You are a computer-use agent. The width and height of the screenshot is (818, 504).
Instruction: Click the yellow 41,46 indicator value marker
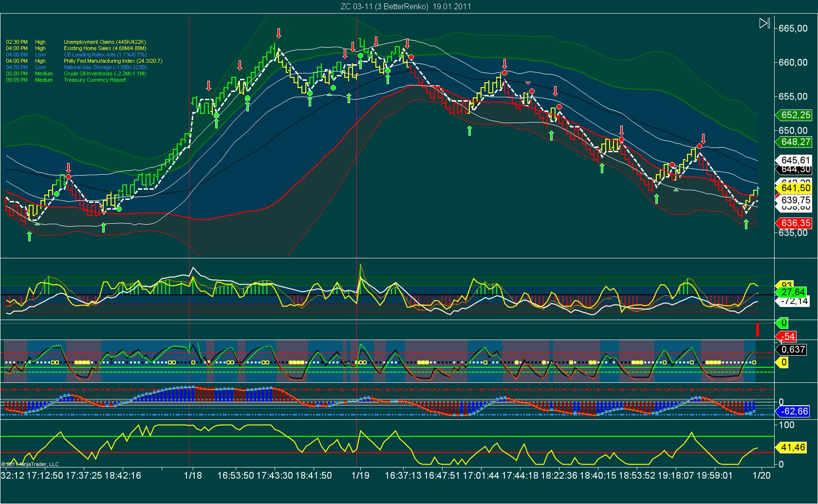coord(792,447)
